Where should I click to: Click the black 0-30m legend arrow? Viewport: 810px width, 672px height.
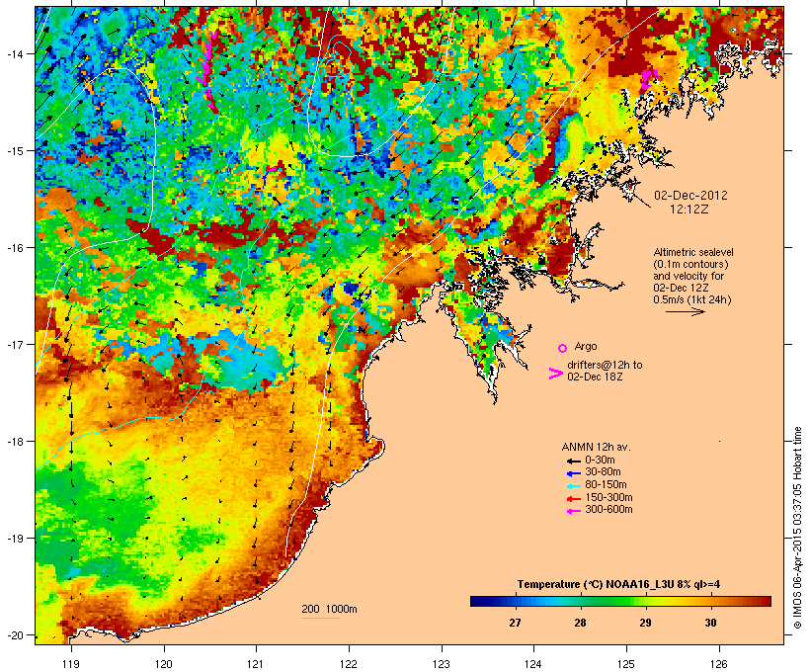573,462
